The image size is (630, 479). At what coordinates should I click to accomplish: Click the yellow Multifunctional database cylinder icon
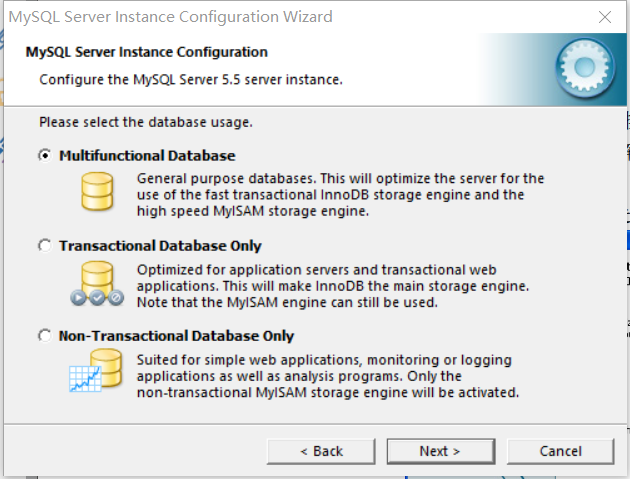(x=98, y=190)
